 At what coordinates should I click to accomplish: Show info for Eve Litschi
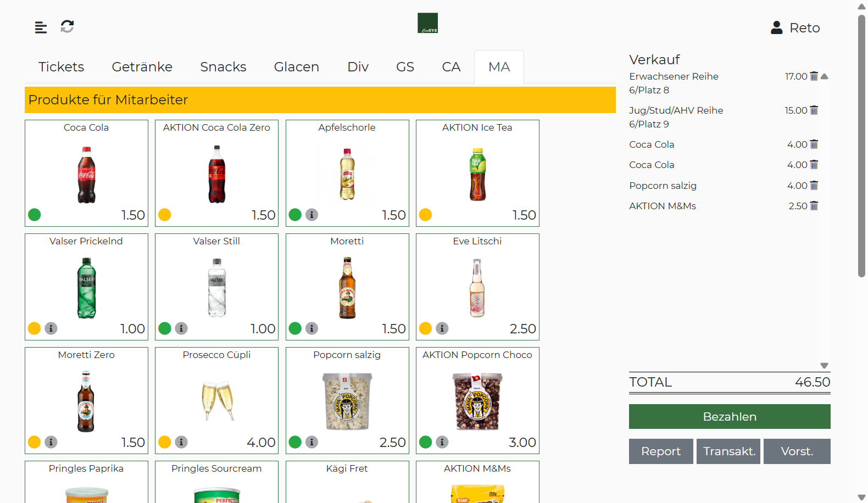pyautogui.click(x=442, y=328)
